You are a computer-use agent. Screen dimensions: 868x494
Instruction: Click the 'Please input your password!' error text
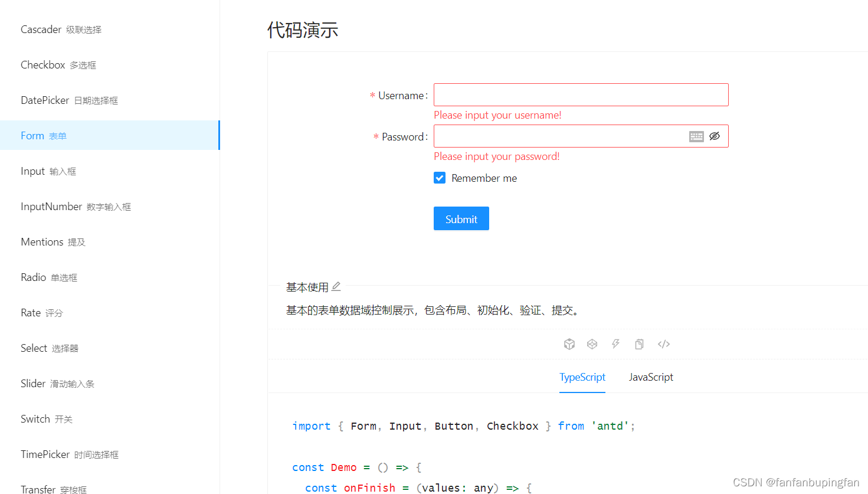pos(497,156)
